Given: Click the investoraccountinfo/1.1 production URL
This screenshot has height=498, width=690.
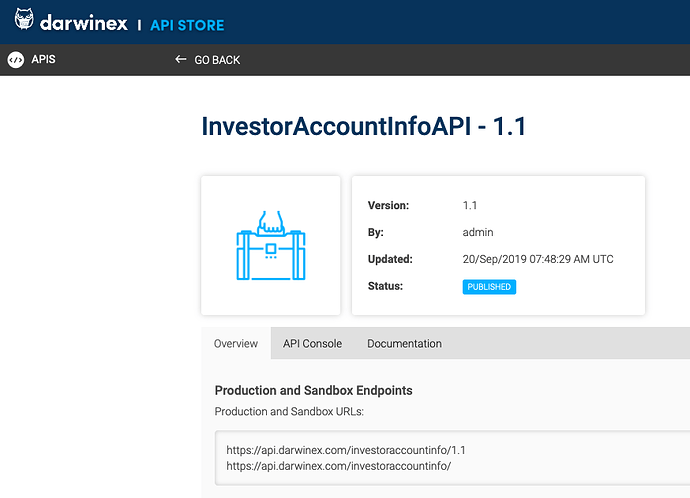Looking at the screenshot, I should [x=346, y=450].
